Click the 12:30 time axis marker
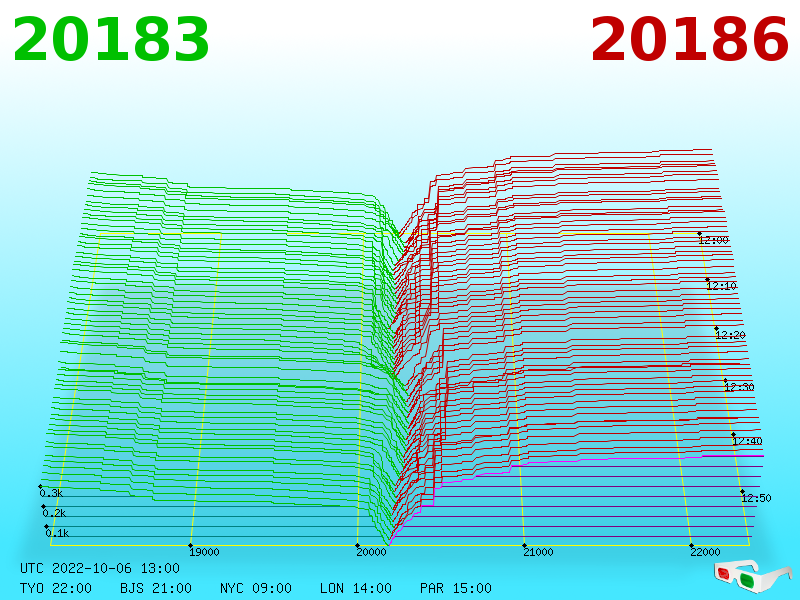The image size is (800, 600). 739,387
